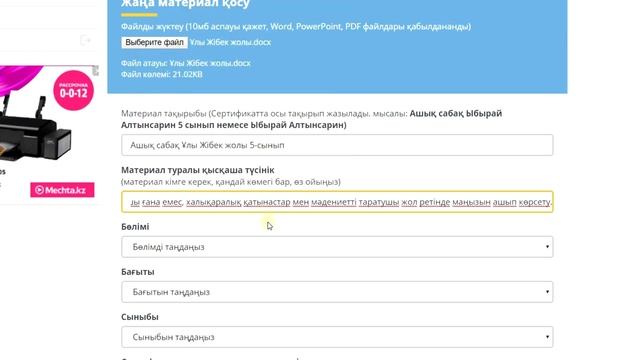Click the 'Бөлімі' field label
The height and width of the screenshot is (360, 640).
point(135,227)
